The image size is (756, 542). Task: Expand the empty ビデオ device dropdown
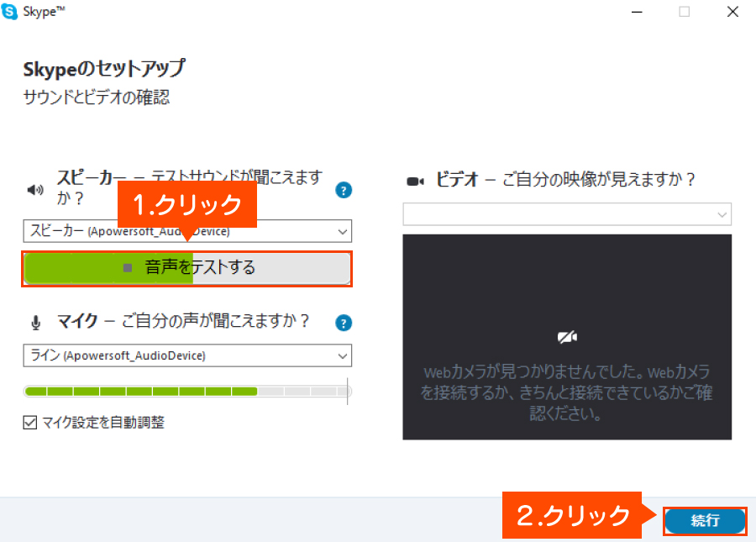722,215
